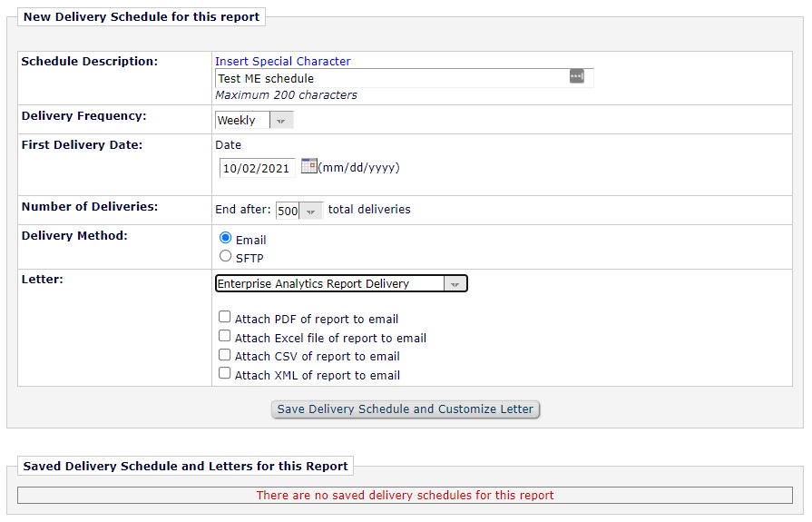Select the SFTP delivery method
This screenshot has width=812, height=522.
click(226, 256)
